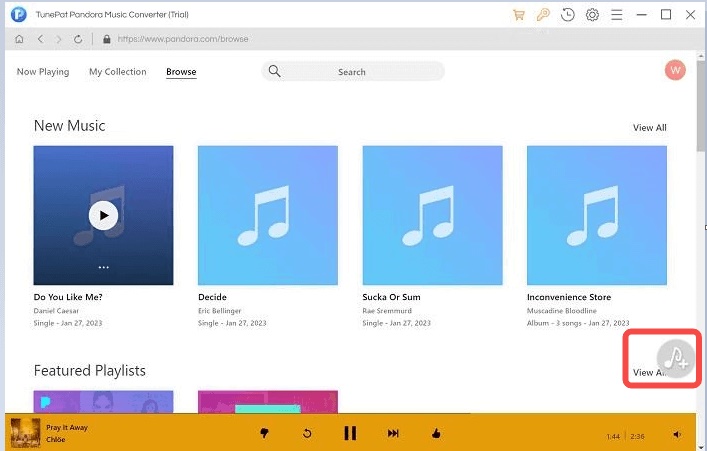Click the TunePat app logo
The image size is (707, 451).
coord(18,14)
